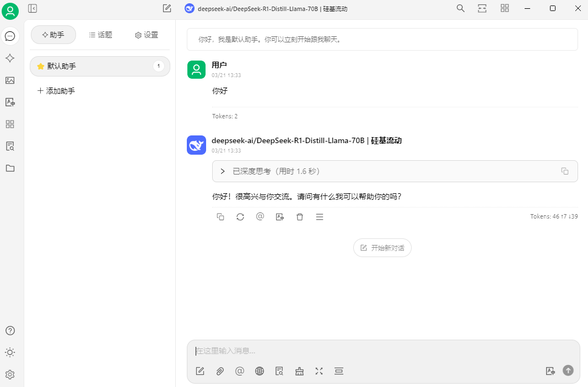The height and width of the screenshot is (387, 588).
Task: Clear context with the broom icon
Action: [x=299, y=371]
